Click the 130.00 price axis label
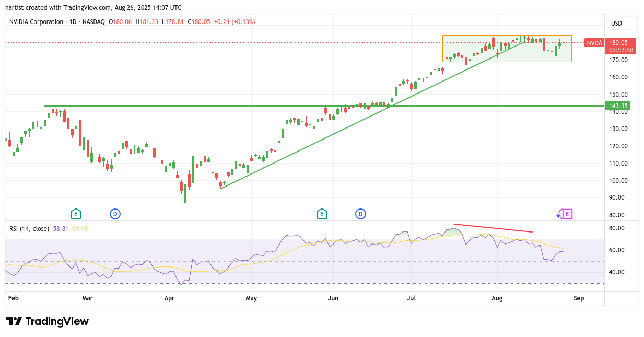Screen dimensions: 644x337 pos(619,129)
